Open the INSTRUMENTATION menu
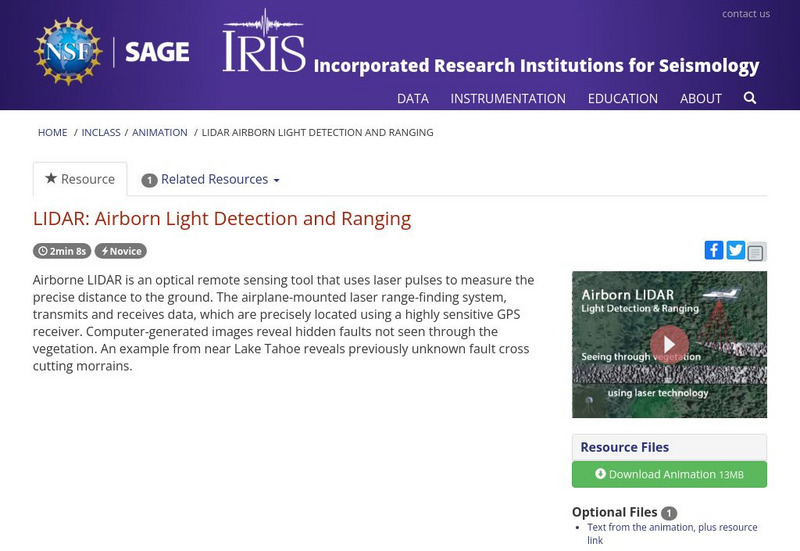This screenshot has width=800, height=551. click(508, 98)
